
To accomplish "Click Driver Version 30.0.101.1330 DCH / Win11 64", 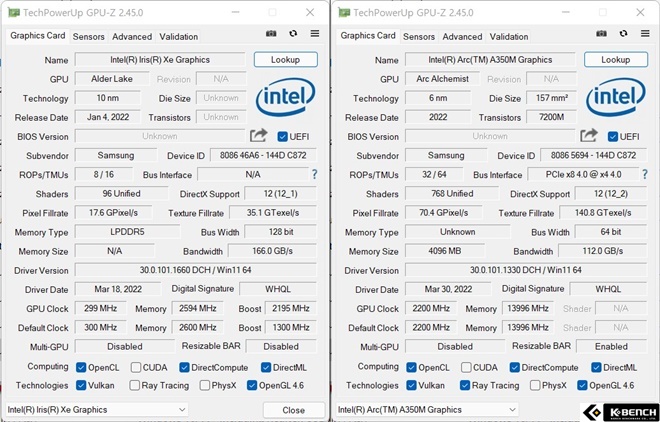I will pyautogui.click(x=526, y=270).
